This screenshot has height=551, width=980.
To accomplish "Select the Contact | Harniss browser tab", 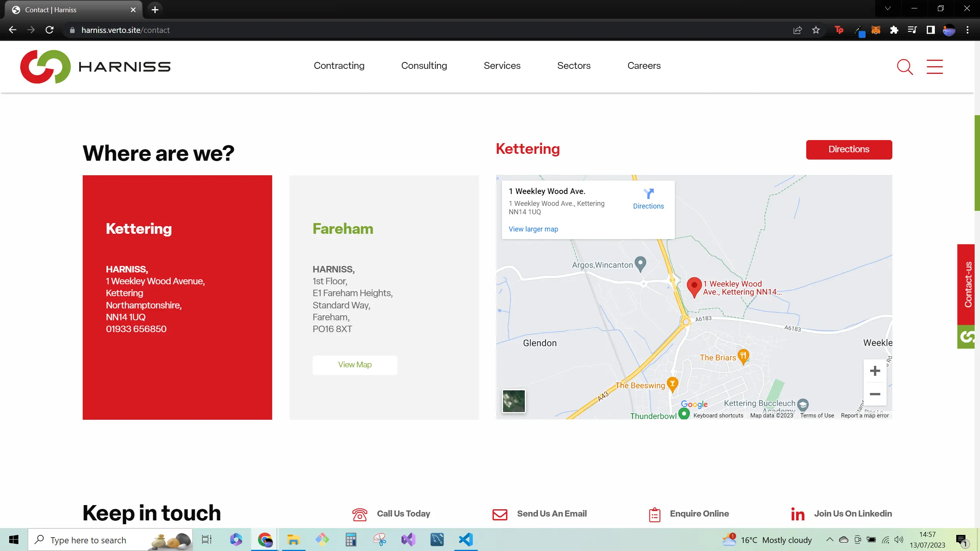I will (73, 10).
